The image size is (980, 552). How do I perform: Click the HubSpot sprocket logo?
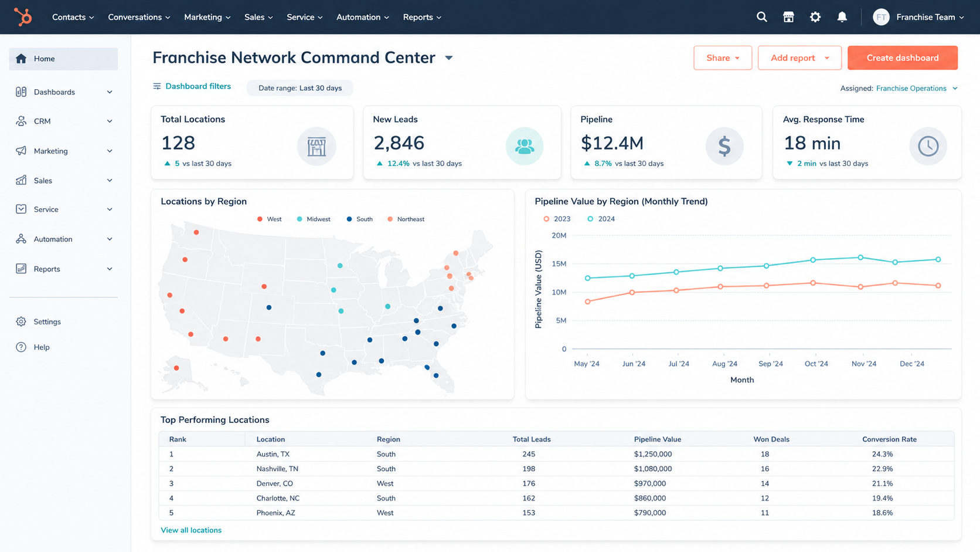pos(23,17)
